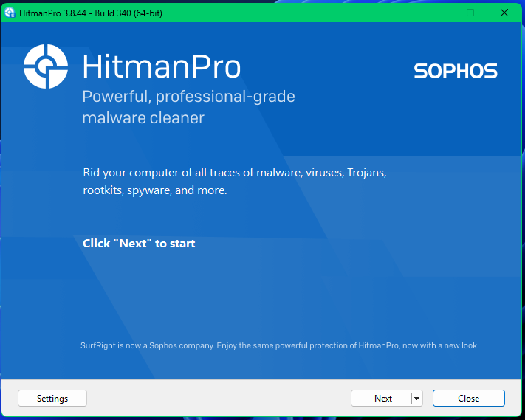This screenshot has height=420, width=525.
Task: Click the 'Powerful, professional-grade malware cleaner' tagline
Action: click(188, 107)
